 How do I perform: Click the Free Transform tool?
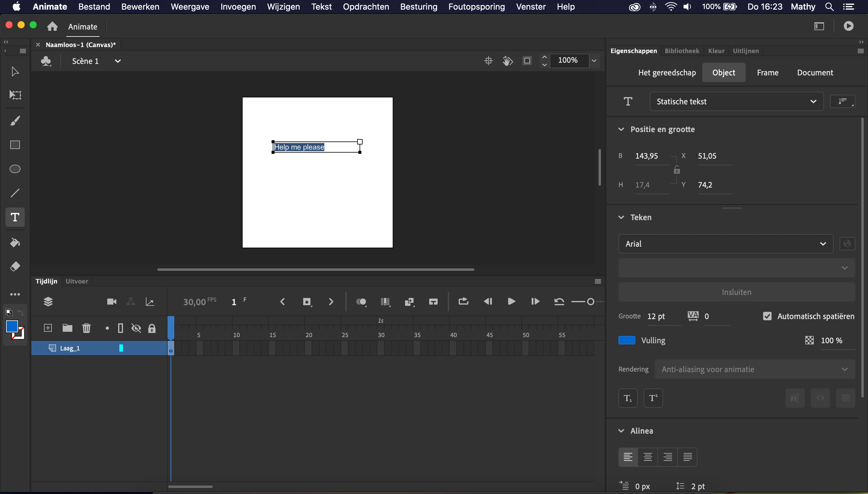coord(15,95)
